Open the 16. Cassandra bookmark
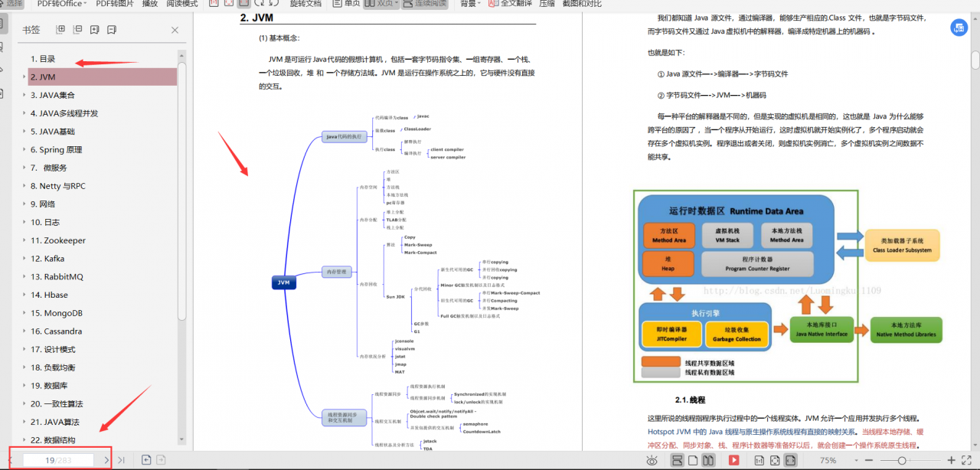 (x=56, y=331)
